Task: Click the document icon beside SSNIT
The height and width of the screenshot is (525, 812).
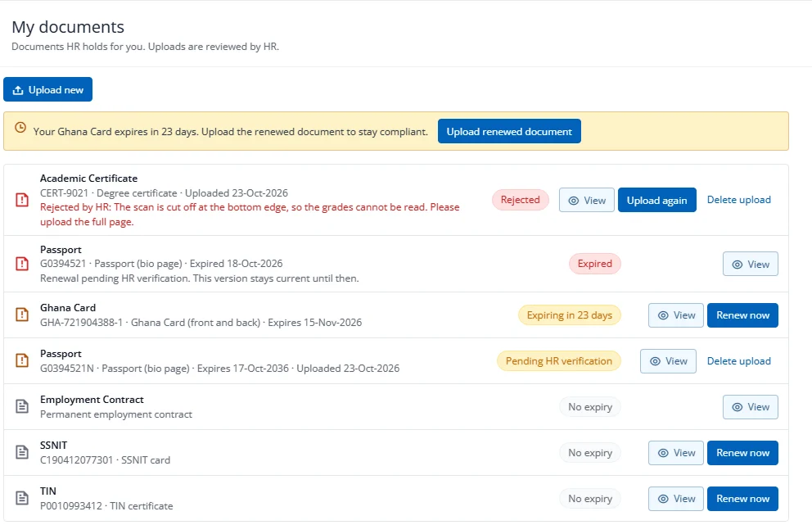Action: (x=22, y=452)
